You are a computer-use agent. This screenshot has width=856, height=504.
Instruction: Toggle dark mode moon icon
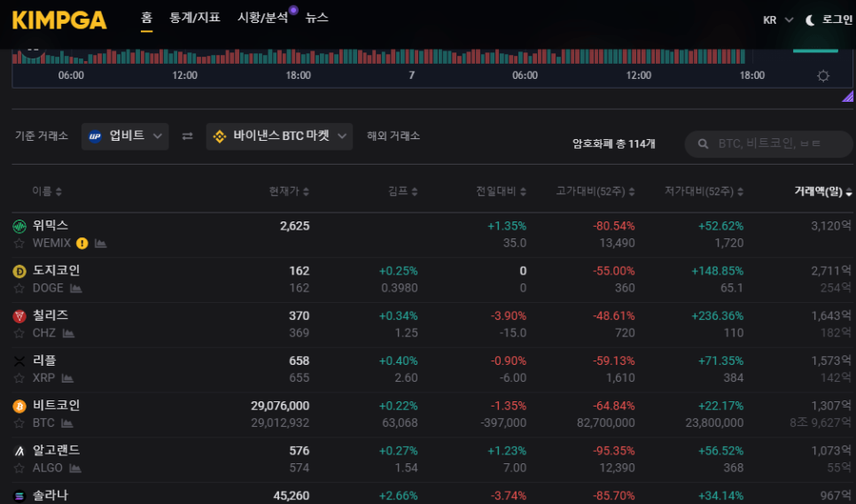point(810,20)
